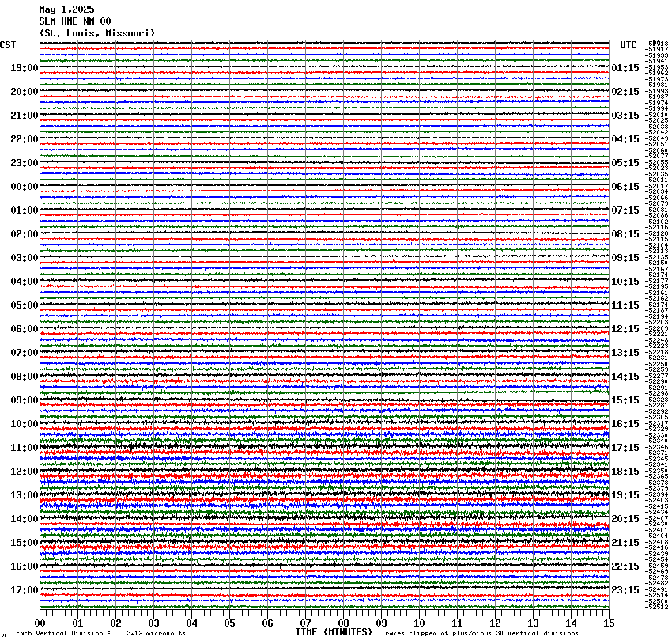The image size is (672, 644).
Task: Click the '05' minute axis tick label
Action: (x=230, y=623)
